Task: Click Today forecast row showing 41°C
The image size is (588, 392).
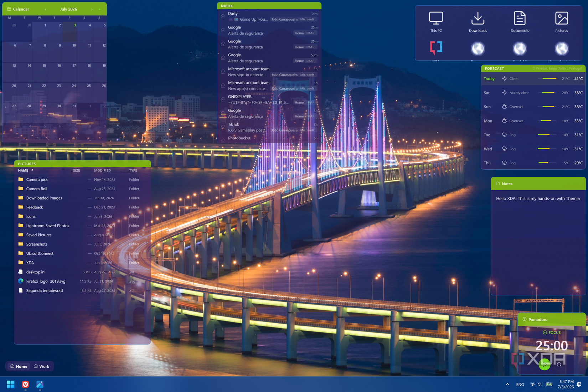Action: [x=533, y=79]
